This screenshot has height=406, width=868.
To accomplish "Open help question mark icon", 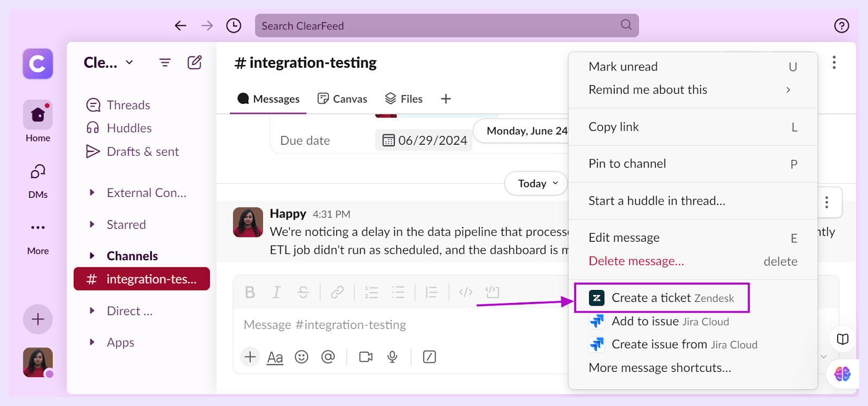I will (x=841, y=25).
